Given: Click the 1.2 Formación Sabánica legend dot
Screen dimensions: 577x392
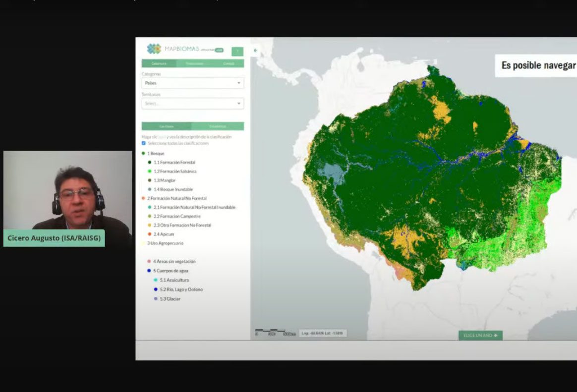Looking at the screenshot, I should [149, 171].
